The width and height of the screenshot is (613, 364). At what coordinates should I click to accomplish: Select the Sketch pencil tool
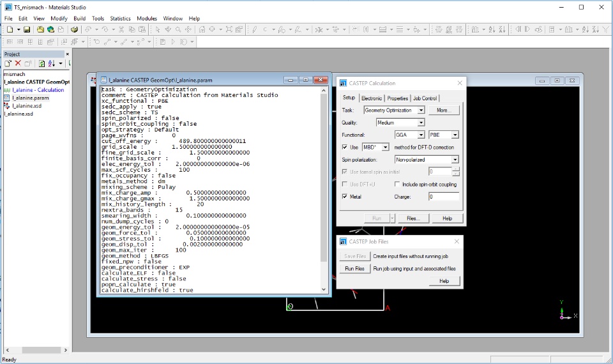click(x=254, y=29)
